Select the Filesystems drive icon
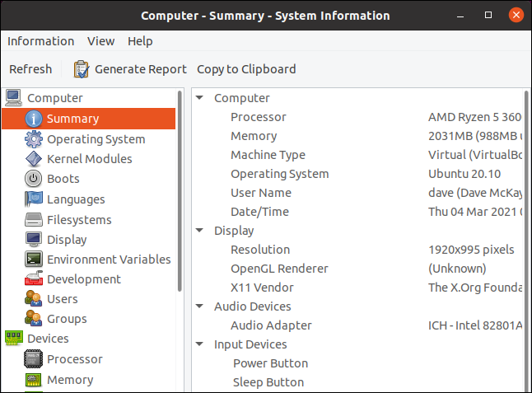The image size is (532, 393). (34, 220)
